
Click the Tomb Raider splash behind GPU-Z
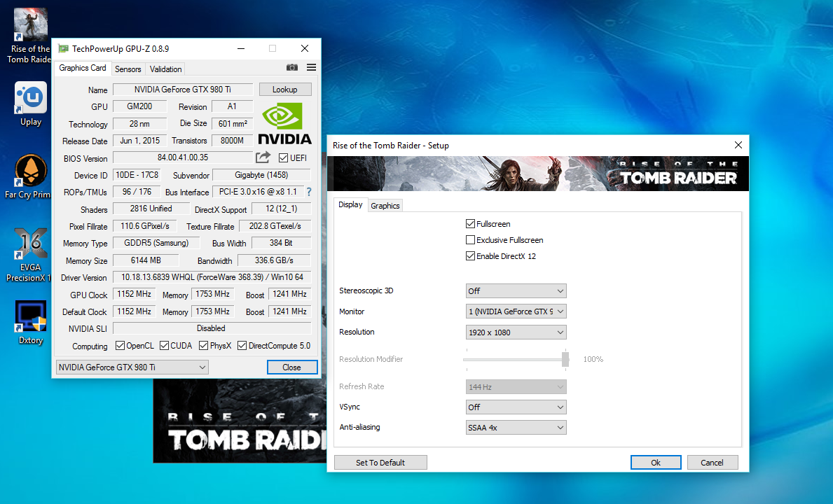pyautogui.click(x=240, y=420)
